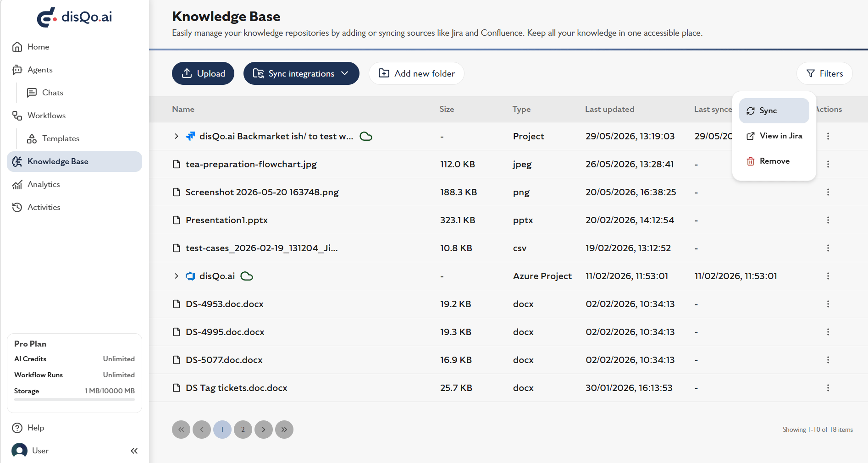Viewport: 868px width, 463px height.
Task: Open kebab menu for tea-preparation-flowchart.jpg
Action: tap(828, 164)
